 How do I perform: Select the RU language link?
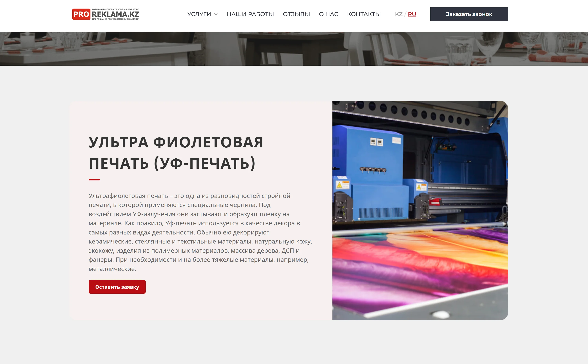tap(412, 14)
